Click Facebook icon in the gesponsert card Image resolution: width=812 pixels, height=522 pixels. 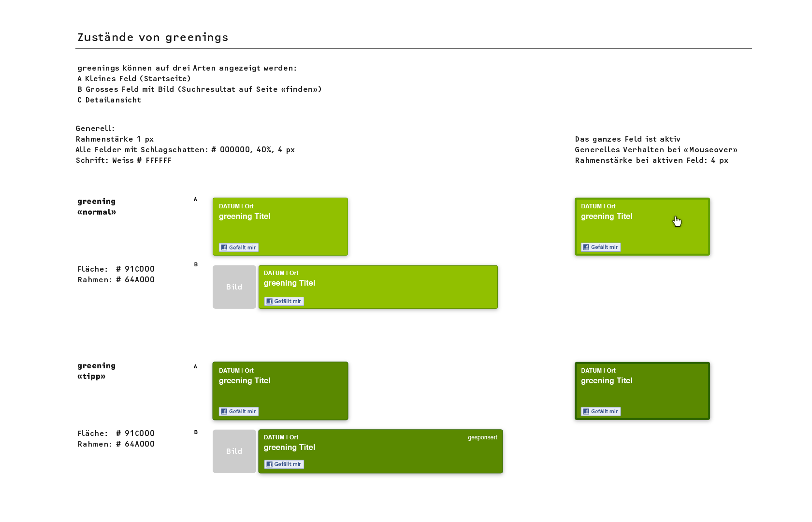pos(269,464)
